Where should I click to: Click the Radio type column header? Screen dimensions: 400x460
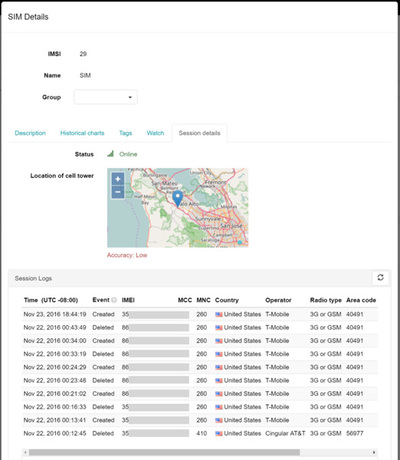pos(326,300)
